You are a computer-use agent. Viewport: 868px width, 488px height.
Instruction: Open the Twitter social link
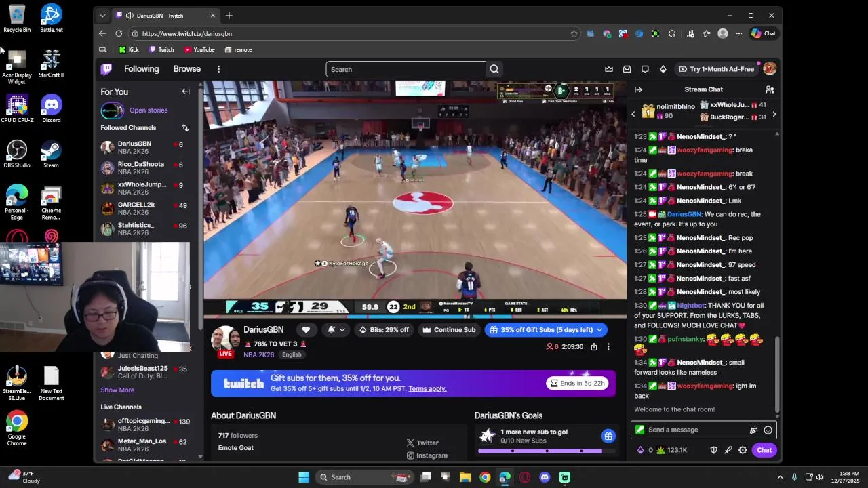[422, 443]
